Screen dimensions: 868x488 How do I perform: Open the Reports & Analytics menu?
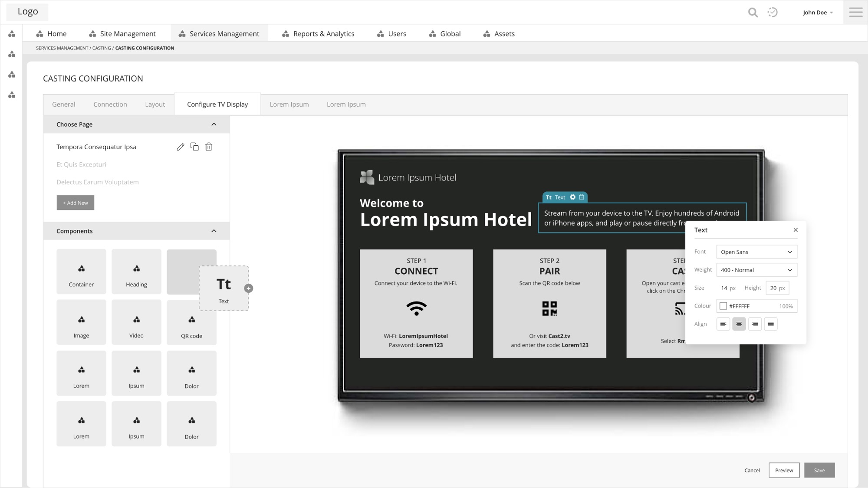tap(318, 34)
